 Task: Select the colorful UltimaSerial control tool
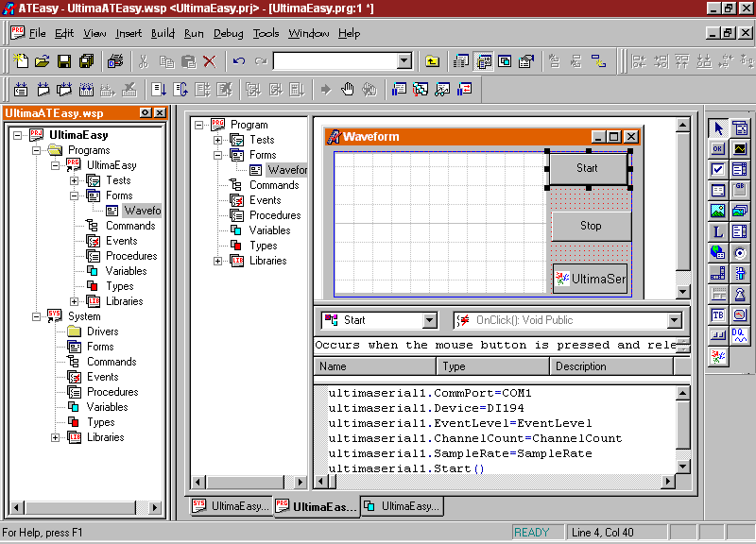[718, 357]
